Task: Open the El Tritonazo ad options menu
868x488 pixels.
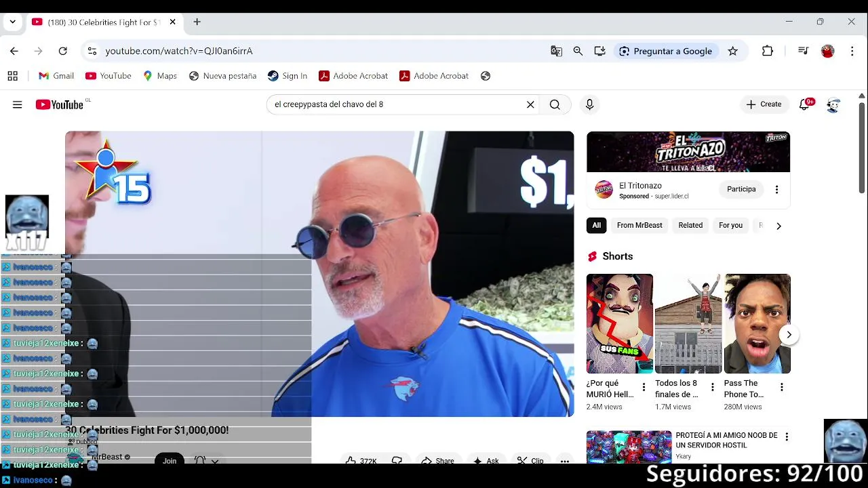Action: click(777, 189)
